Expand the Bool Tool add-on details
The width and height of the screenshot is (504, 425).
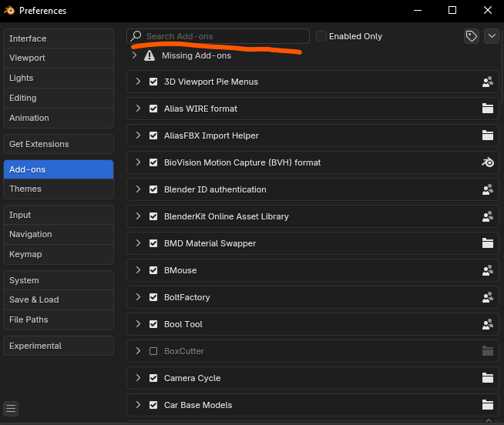point(138,324)
